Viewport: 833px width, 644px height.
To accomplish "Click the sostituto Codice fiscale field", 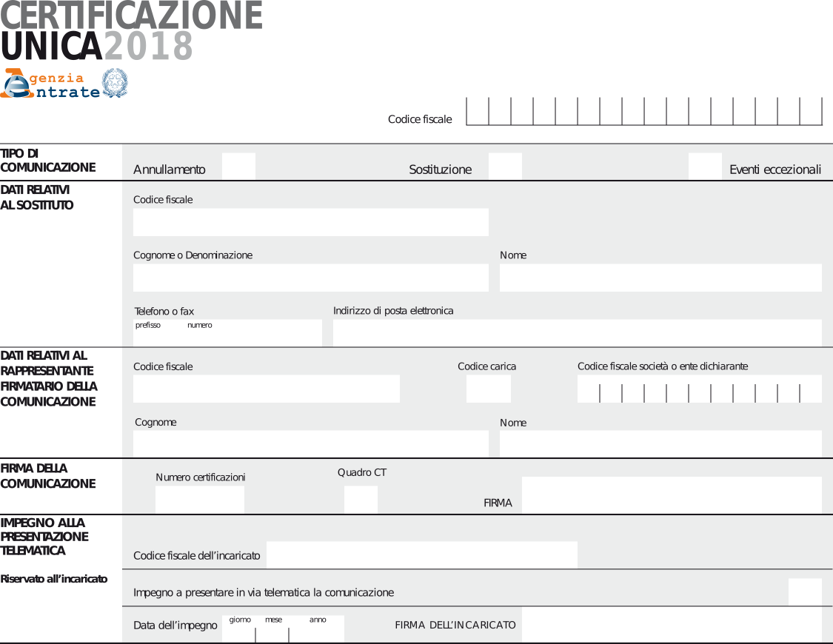I will pos(310,222).
